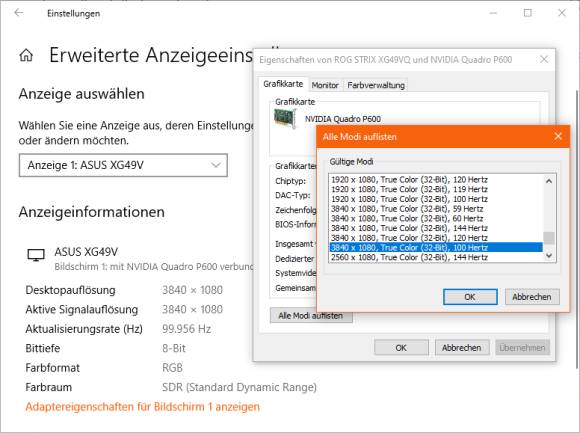This screenshot has height=433, width=580.
Task: Click the Aktive Signalauflösung value 3840 × 1080
Action: [x=192, y=309]
